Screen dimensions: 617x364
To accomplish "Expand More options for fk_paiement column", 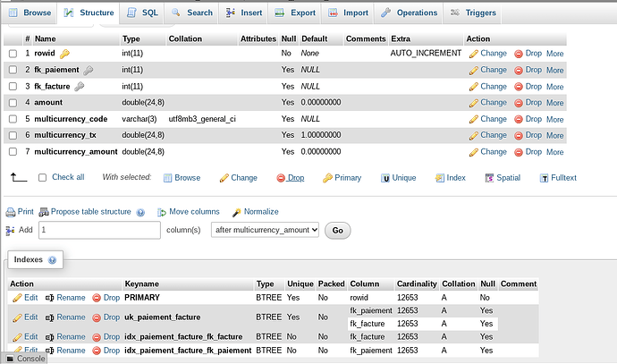I will point(554,70).
